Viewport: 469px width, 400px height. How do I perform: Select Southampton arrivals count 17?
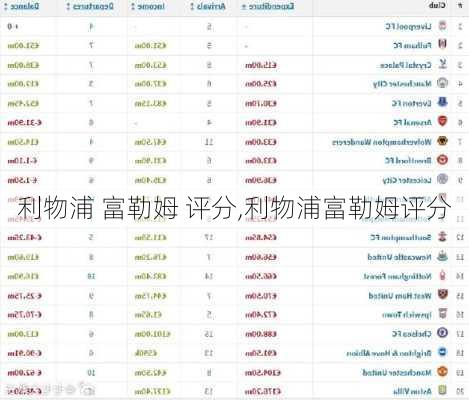(209, 238)
